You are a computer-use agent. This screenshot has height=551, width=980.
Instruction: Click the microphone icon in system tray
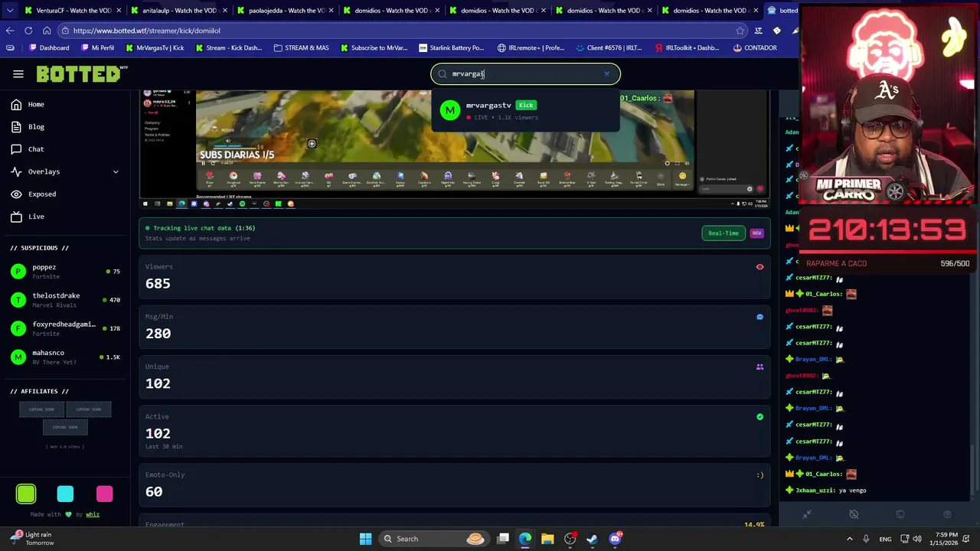pos(866,539)
